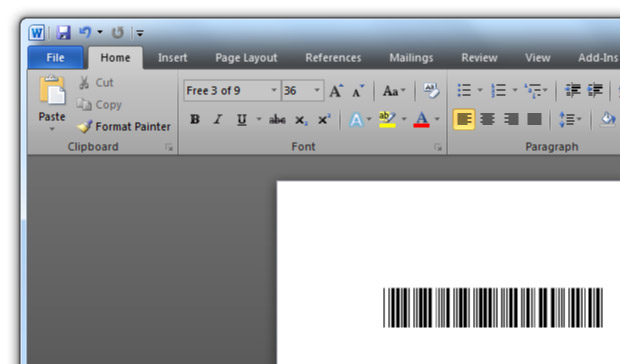Open the Change Case menu
The height and width of the screenshot is (364, 620).
pos(394,91)
